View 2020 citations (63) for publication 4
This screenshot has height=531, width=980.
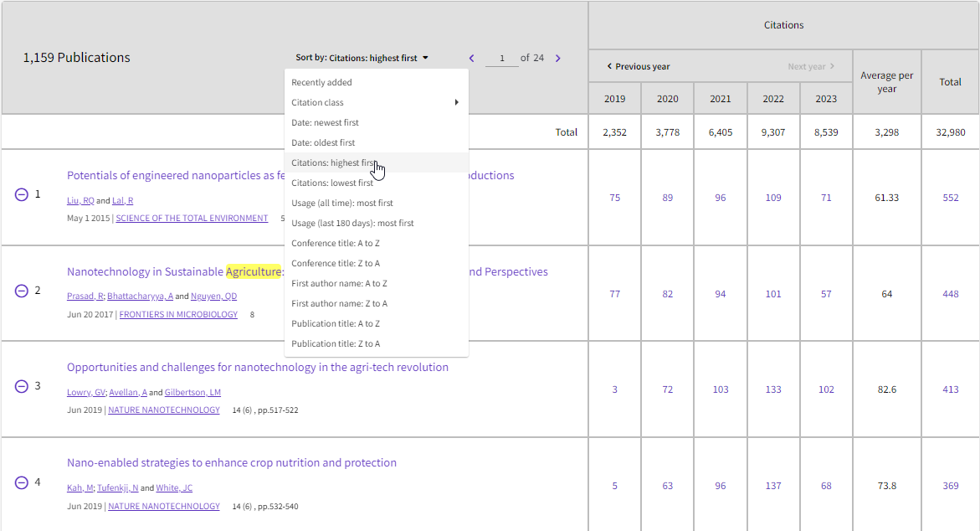[668, 486]
